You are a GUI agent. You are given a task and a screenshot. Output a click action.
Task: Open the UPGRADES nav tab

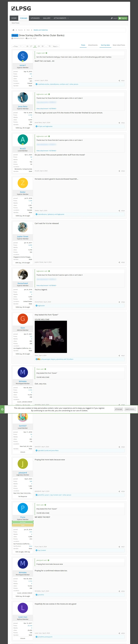[x=35, y=18]
